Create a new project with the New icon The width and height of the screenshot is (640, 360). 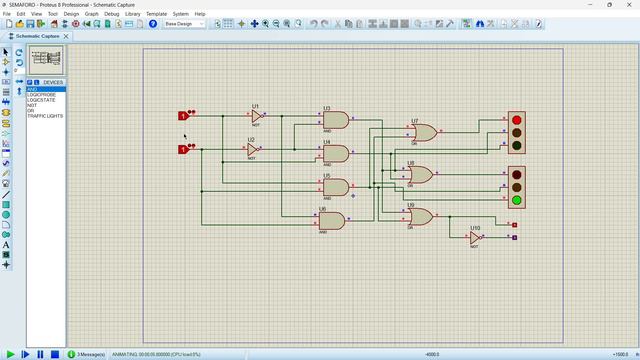[9, 24]
